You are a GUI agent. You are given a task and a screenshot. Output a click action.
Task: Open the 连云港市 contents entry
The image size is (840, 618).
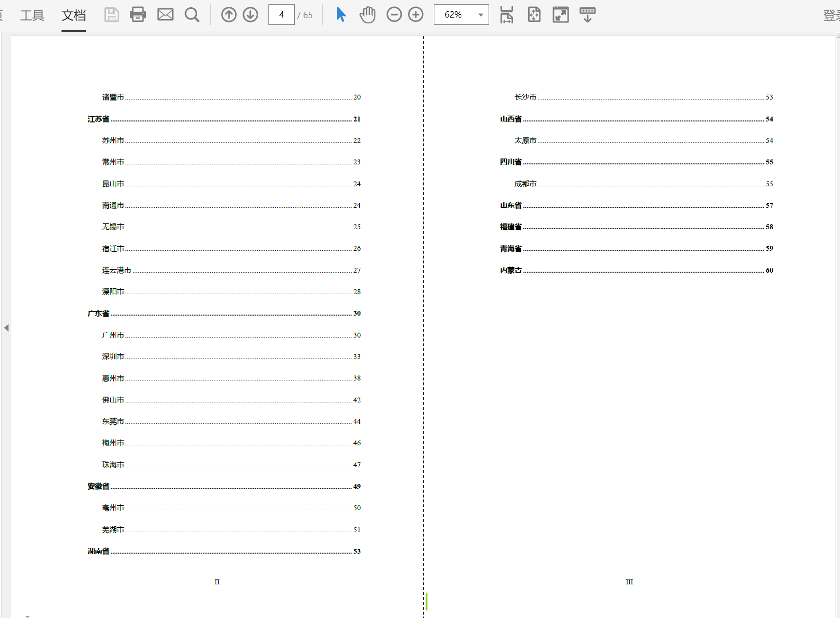231,270
